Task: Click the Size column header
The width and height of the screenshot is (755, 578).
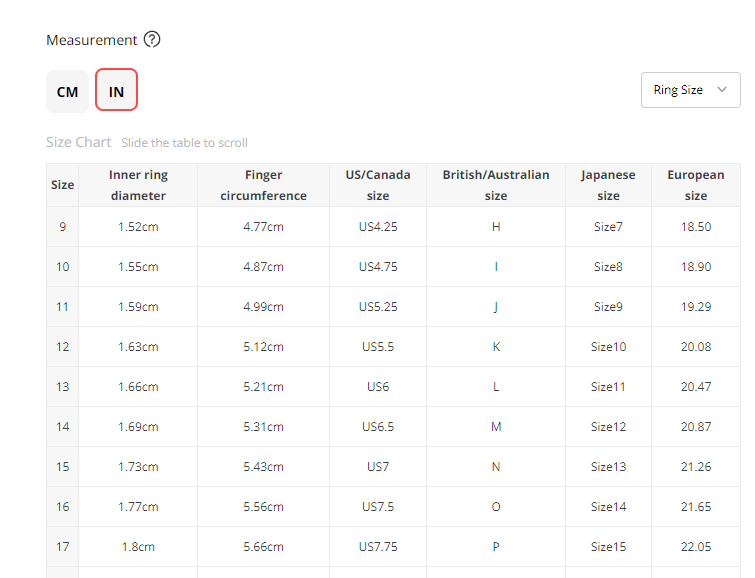Action: pyautogui.click(x=62, y=185)
